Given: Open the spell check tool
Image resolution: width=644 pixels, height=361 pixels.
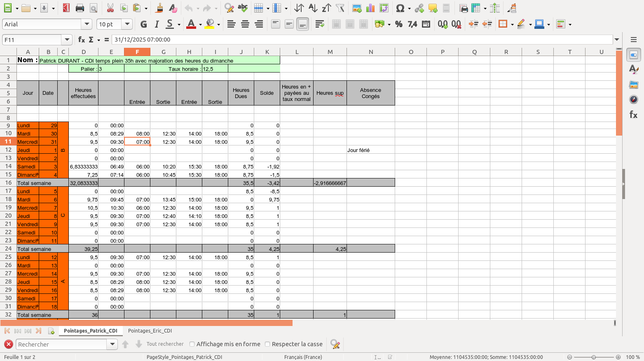Looking at the screenshot, I should coord(243,7).
